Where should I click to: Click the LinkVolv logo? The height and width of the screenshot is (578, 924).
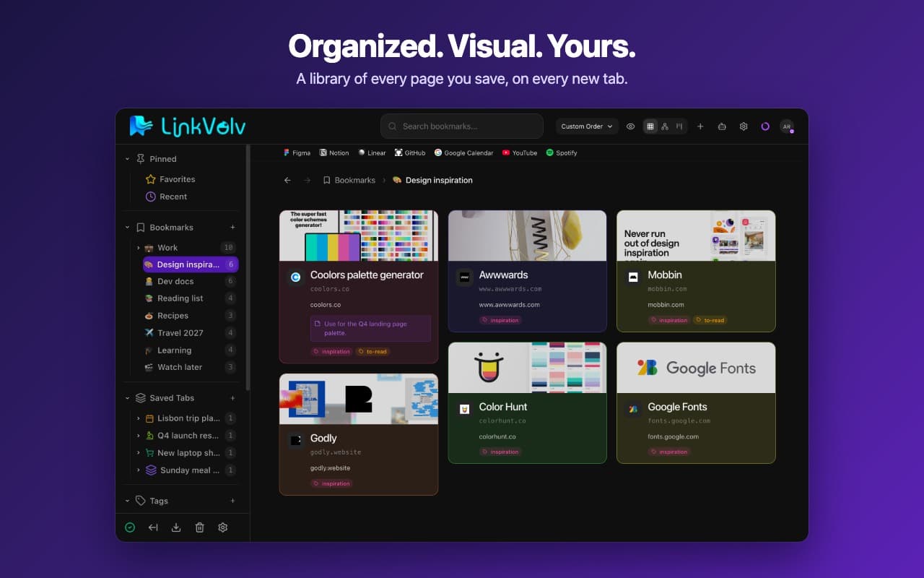(188, 126)
